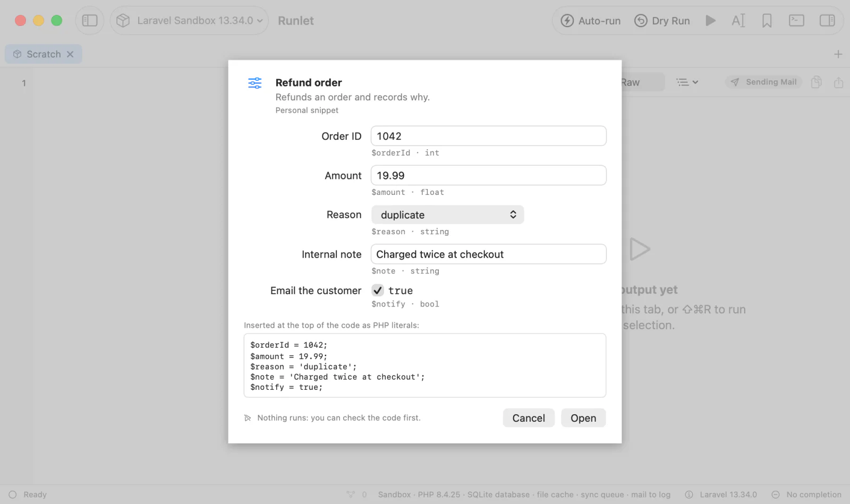This screenshot has height=504, width=850.
Task: Open the bookmark snippets icon
Action: point(767,21)
